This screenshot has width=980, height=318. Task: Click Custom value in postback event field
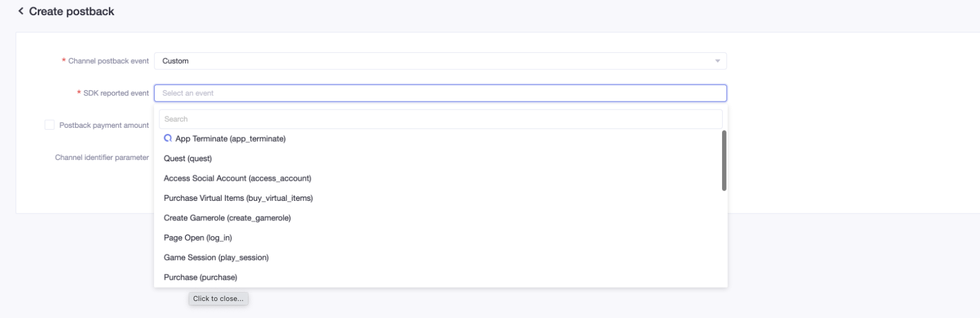click(x=175, y=61)
